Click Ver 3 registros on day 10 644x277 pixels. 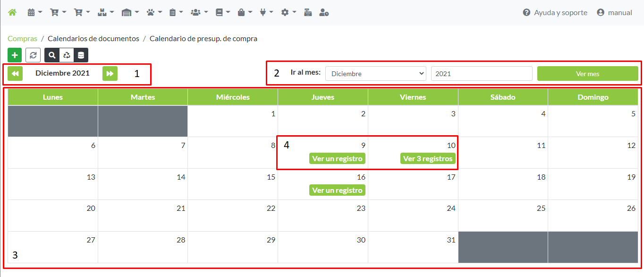[428, 159]
